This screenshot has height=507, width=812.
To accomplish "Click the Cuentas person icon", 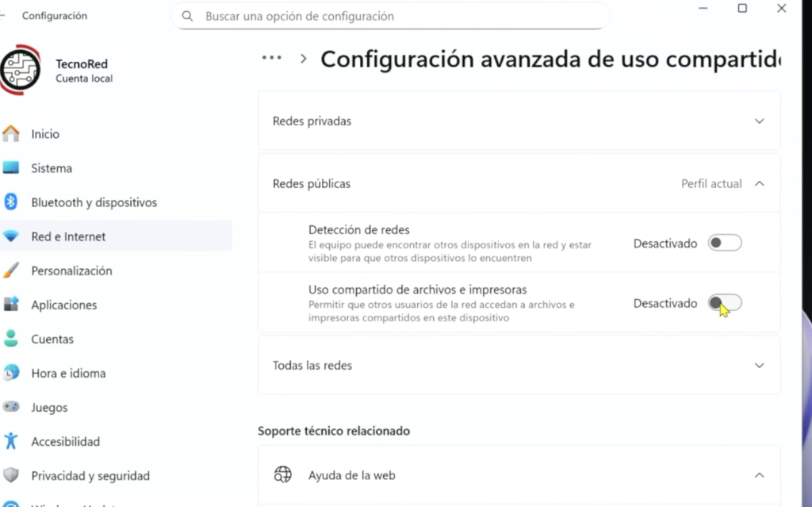I will tap(11, 339).
